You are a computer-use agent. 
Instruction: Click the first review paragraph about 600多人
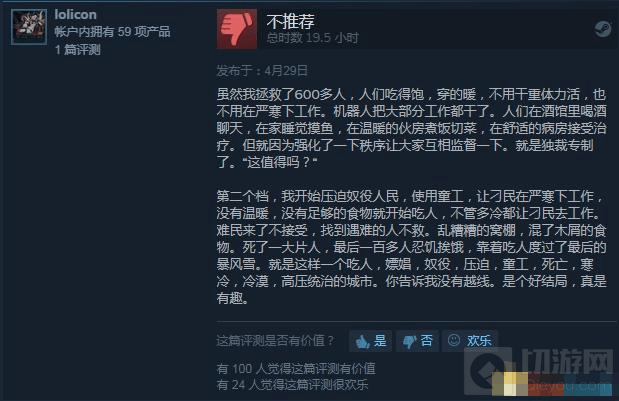click(x=411, y=128)
